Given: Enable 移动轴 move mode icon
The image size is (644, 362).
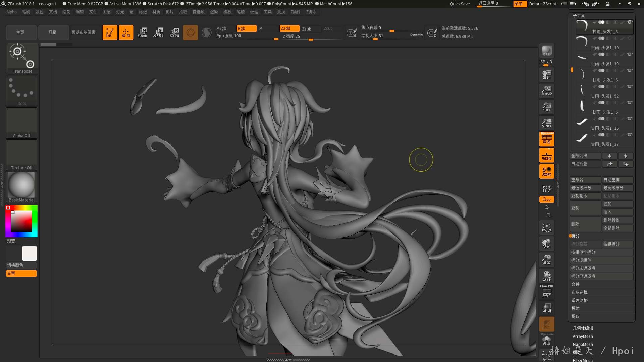Looking at the screenshot, I should tap(142, 32).
